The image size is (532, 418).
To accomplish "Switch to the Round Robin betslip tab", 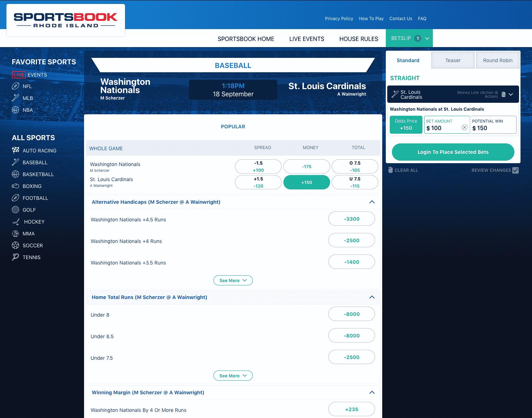I will [498, 60].
